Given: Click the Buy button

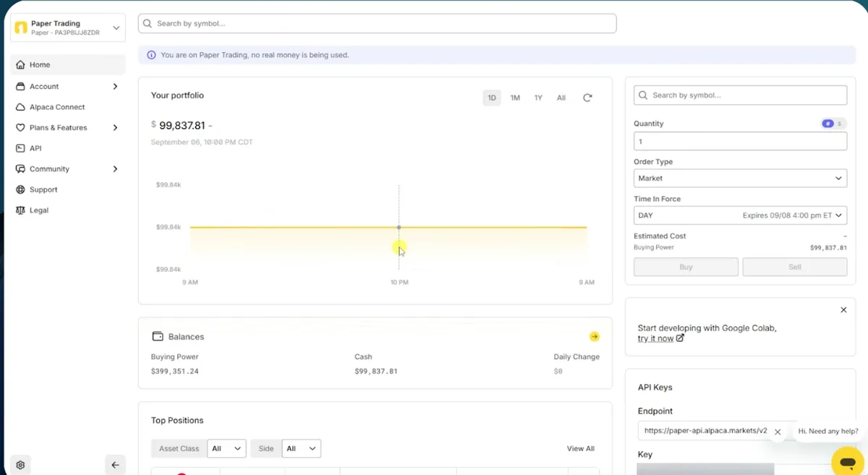Looking at the screenshot, I should click(x=686, y=267).
